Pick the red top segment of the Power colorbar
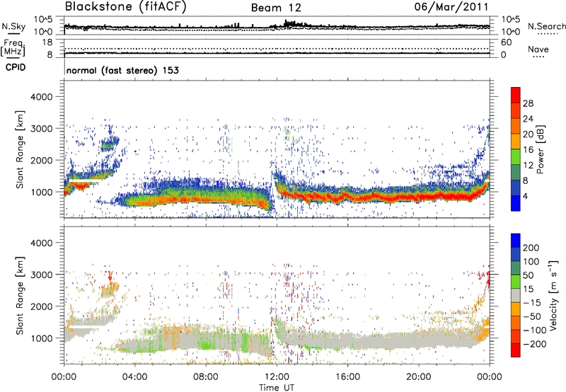This screenshot has width=566, height=392. (516, 96)
